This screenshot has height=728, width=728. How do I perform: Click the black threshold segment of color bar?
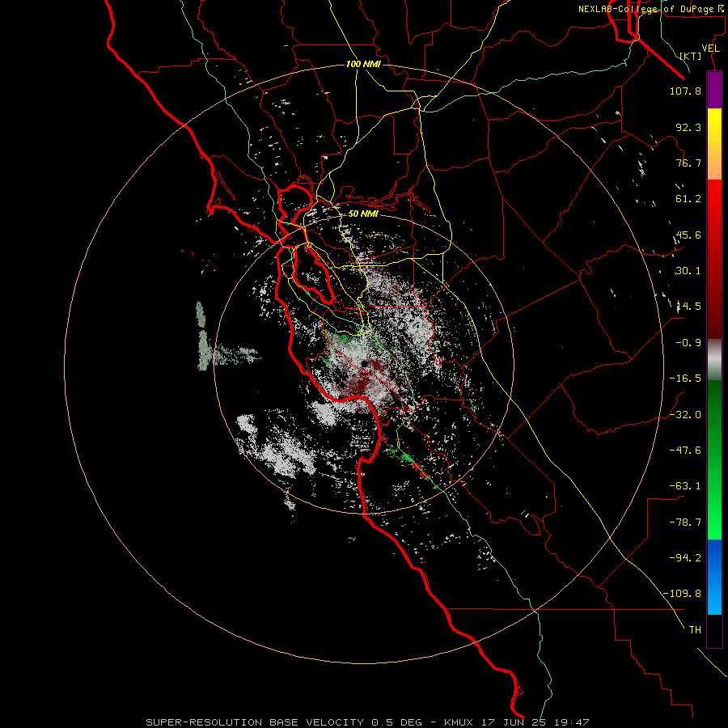714,630
